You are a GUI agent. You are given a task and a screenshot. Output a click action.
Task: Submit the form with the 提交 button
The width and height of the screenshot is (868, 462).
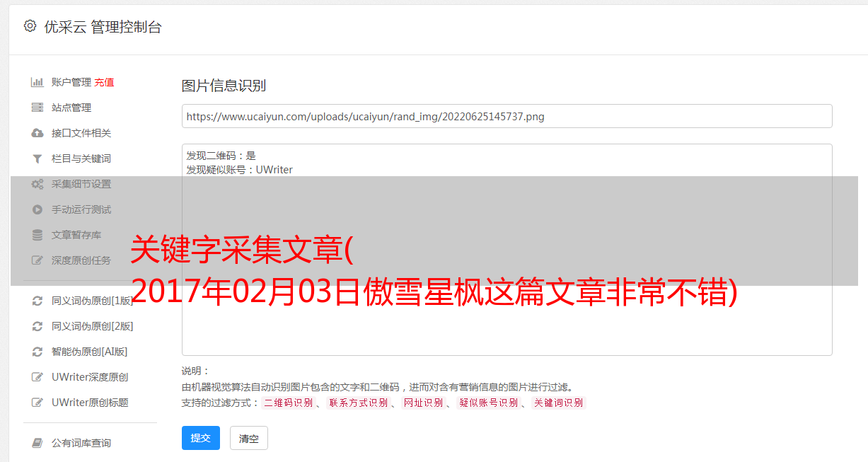[x=201, y=438]
